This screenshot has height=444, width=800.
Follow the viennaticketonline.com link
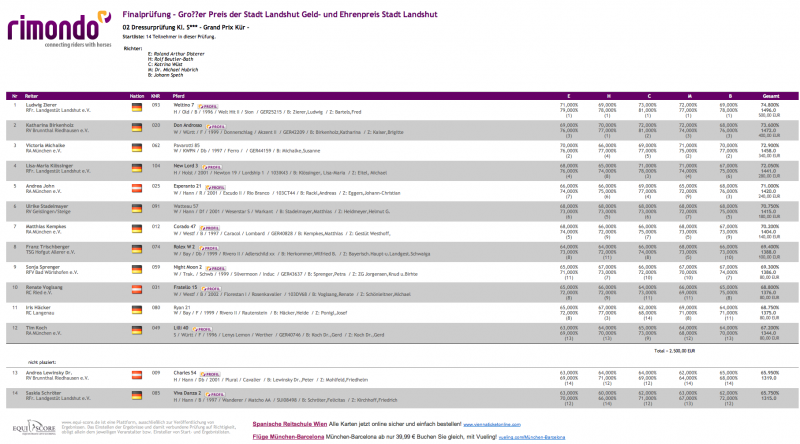[x=492, y=425]
